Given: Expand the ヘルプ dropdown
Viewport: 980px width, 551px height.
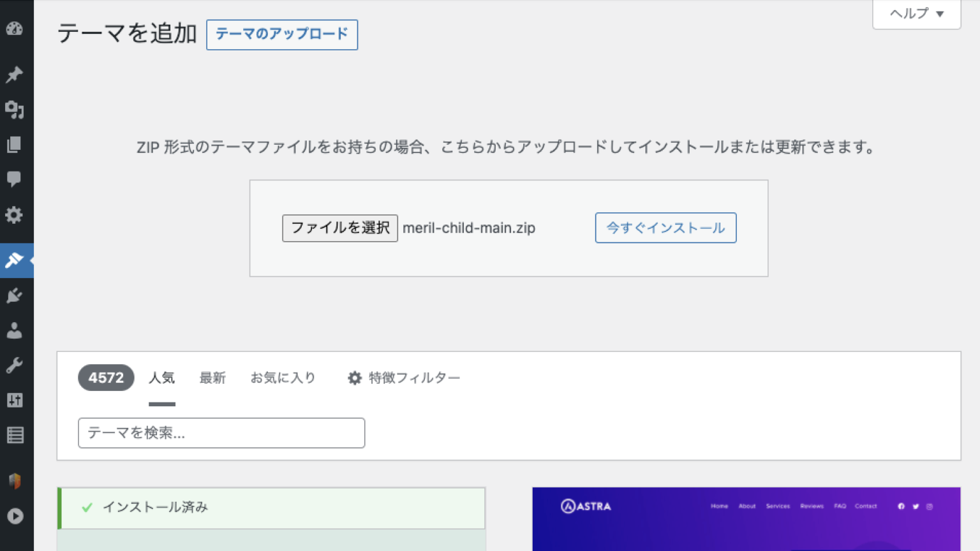Looking at the screenshot, I should [x=916, y=14].
